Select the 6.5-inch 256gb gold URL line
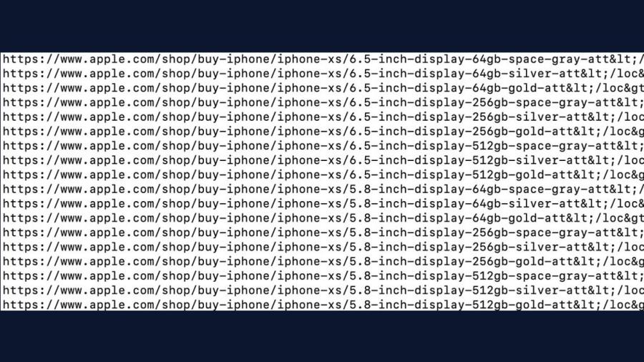Image resolution: width=644 pixels, height=362 pixels. 323,132
